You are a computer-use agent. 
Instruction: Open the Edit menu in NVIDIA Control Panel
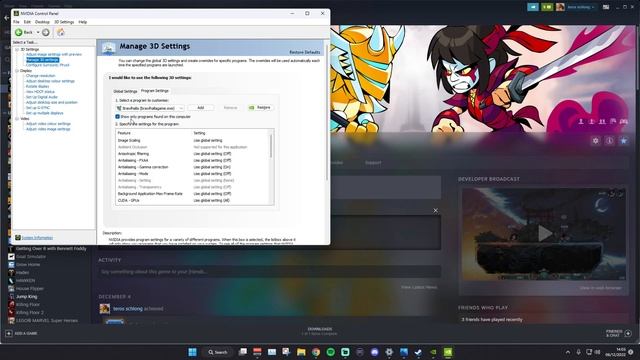(27, 22)
